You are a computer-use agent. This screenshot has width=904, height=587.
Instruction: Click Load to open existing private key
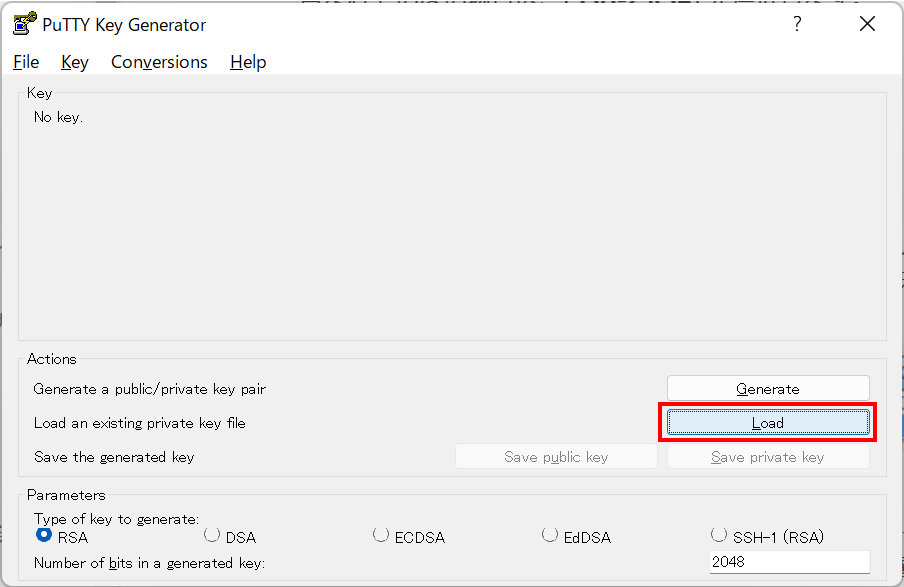tap(768, 423)
